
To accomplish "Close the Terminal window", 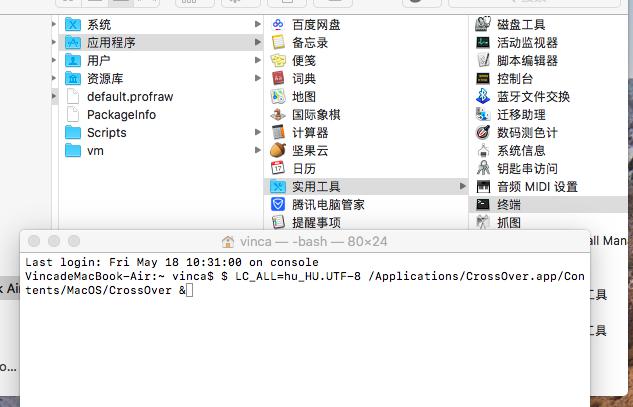I will pos(34,241).
